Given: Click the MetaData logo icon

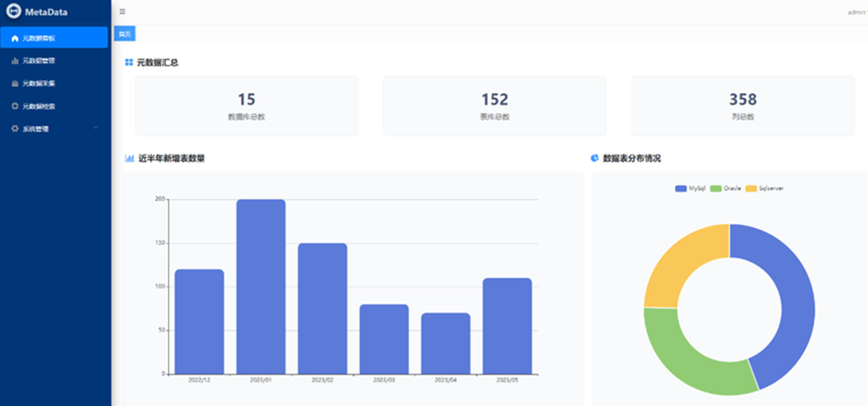Looking at the screenshot, I should [x=14, y=12].
